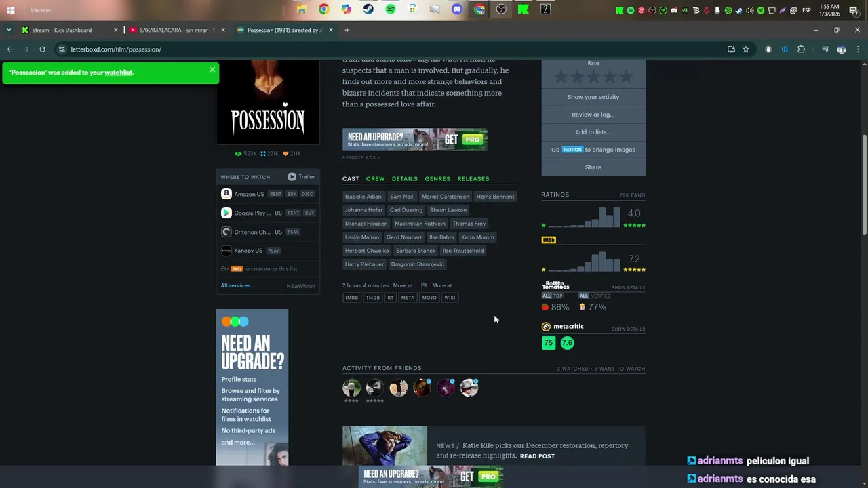
Task: Open a new Chrome tab
Action: [x=347, y=30]
